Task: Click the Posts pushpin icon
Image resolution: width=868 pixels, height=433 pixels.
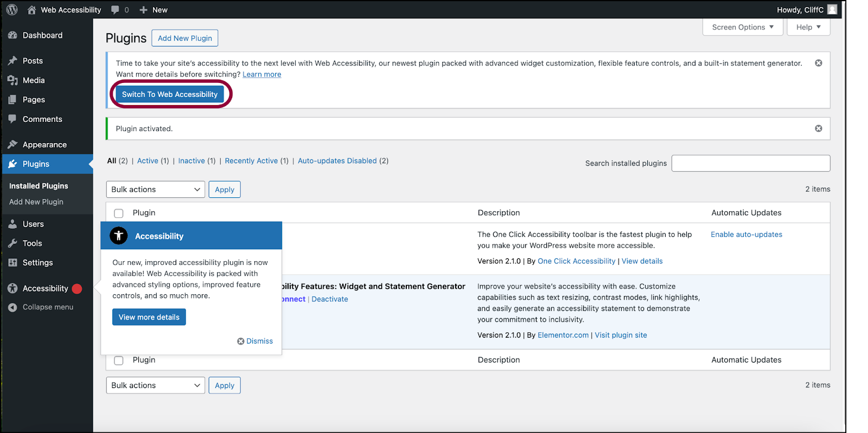Action: [12, 61]
